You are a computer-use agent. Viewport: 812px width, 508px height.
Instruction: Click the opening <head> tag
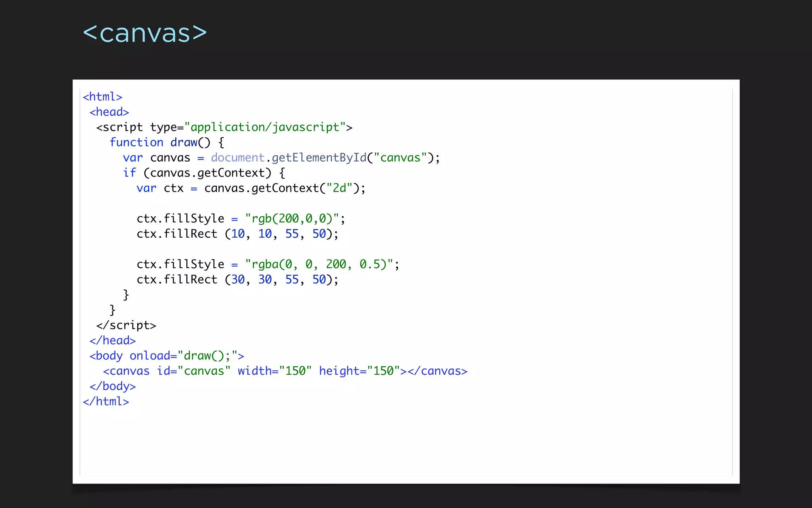(x=109, y=112)
